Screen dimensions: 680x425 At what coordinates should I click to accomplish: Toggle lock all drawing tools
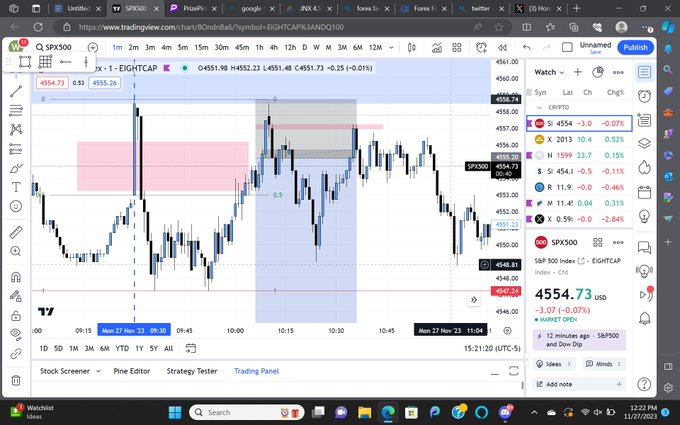[x=16, y=315]
